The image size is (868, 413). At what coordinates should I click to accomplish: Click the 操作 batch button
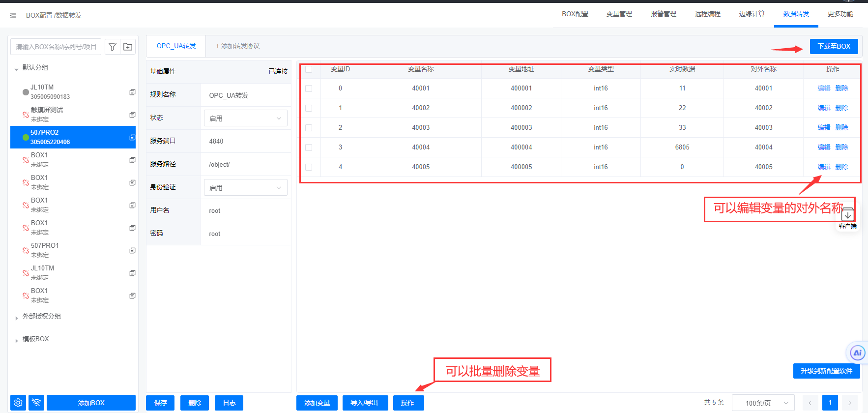tap(407, 403)
